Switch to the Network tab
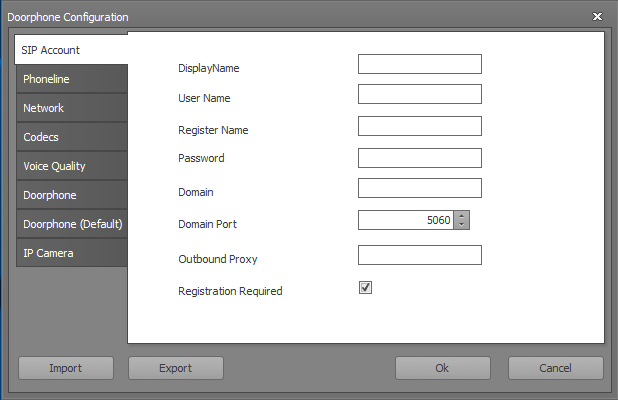The height and width of the screenshot is (400, 618). point(72,108)
